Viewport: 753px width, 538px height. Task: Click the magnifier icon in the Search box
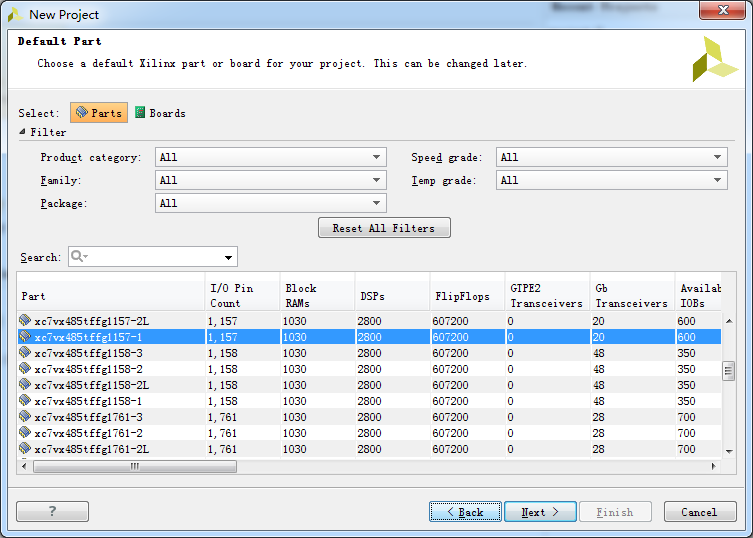point(78,257)
